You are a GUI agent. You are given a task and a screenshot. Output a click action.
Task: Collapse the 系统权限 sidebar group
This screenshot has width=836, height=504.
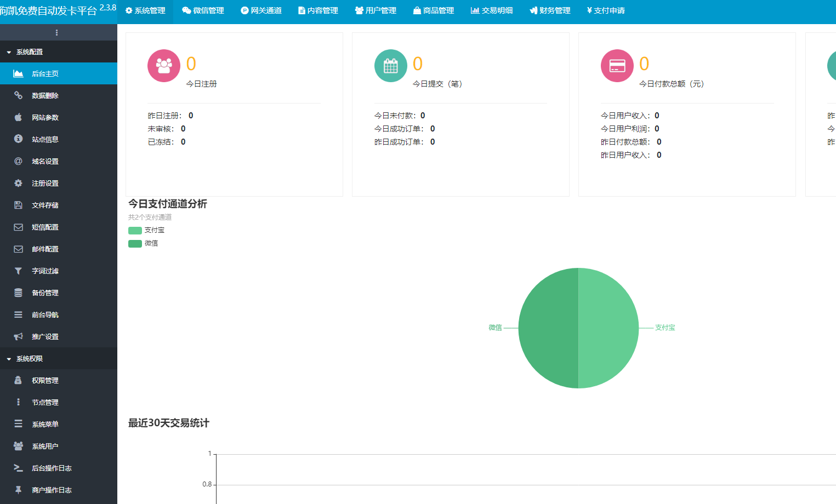point(30,359)
